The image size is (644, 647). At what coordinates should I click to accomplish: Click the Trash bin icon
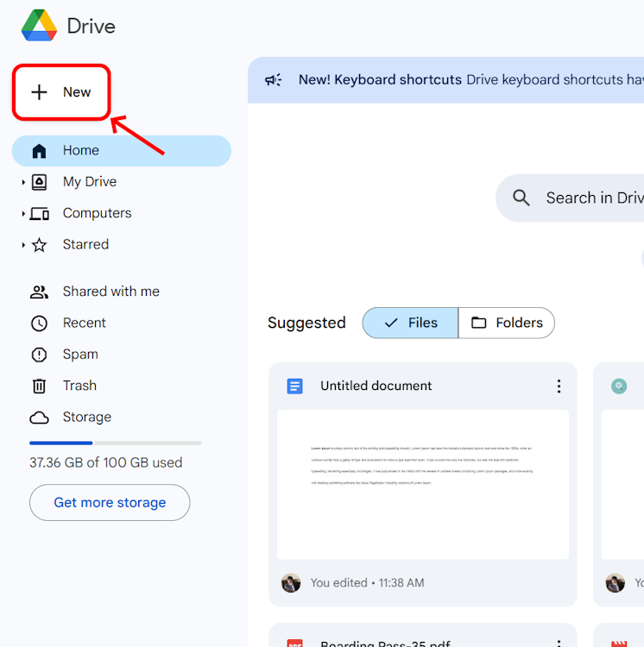tap(39, 386)
